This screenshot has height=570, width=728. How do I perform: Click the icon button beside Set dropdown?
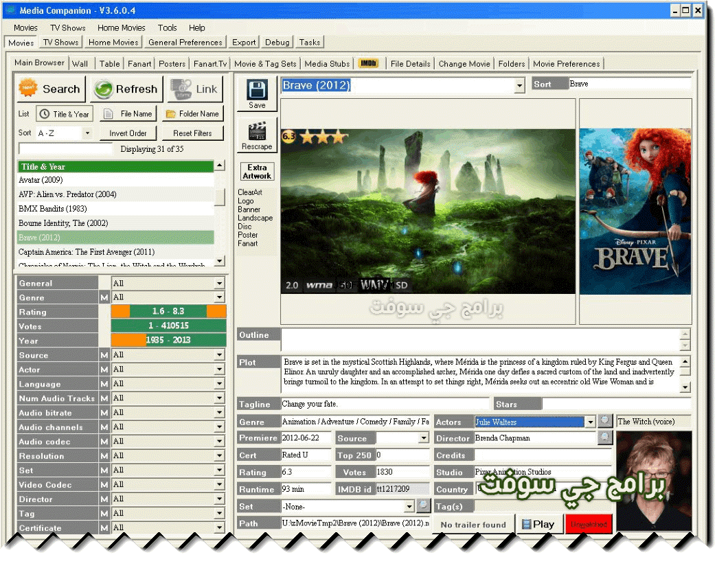(422, 505)
